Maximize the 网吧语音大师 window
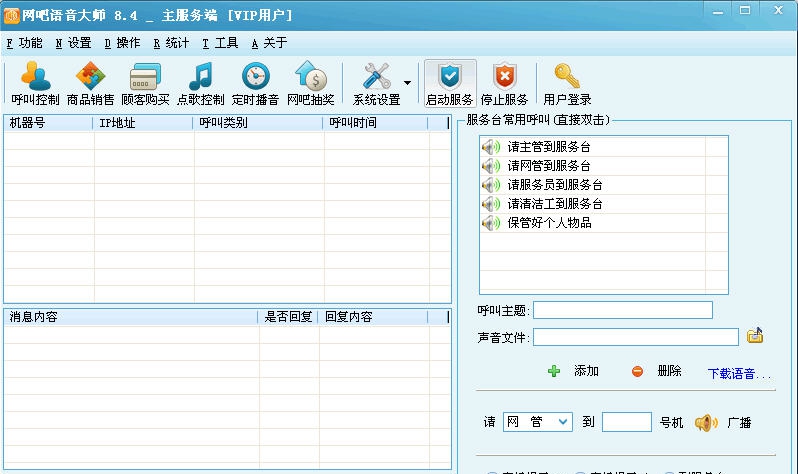This screenshot has width=798, height=474. click(x=745, y=10)
